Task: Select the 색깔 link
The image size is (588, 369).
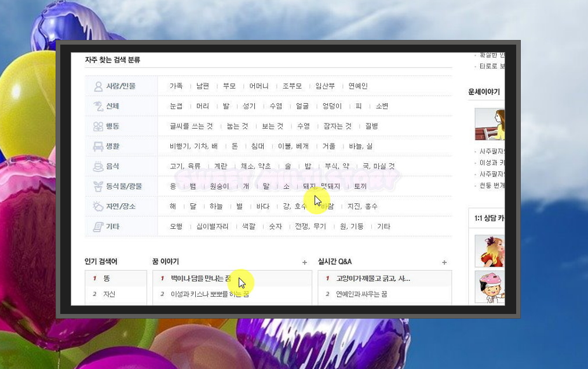Action: pyautogui.click(x=249, y=226)
